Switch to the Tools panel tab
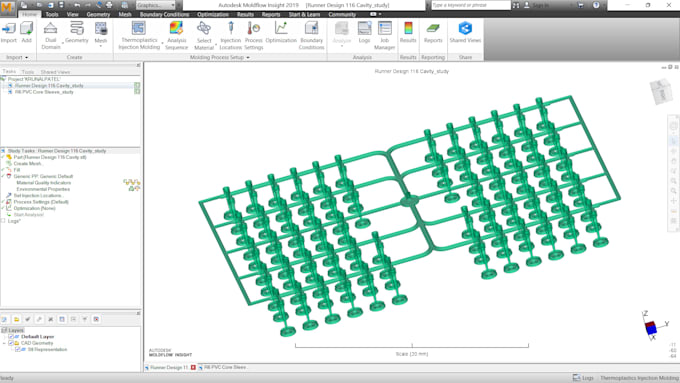This screenshot has height=383, width=680. [28, 72]
